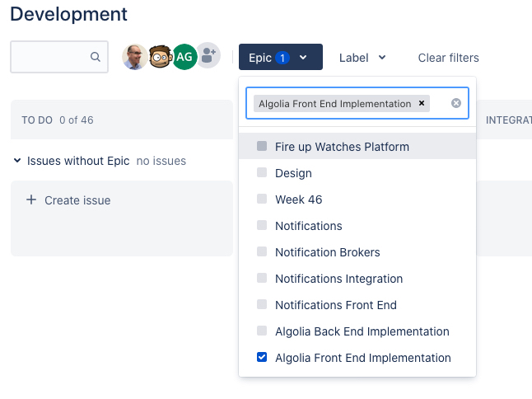
Task: Remove the Algolia Front End Implementation chip
Action: 422,103
